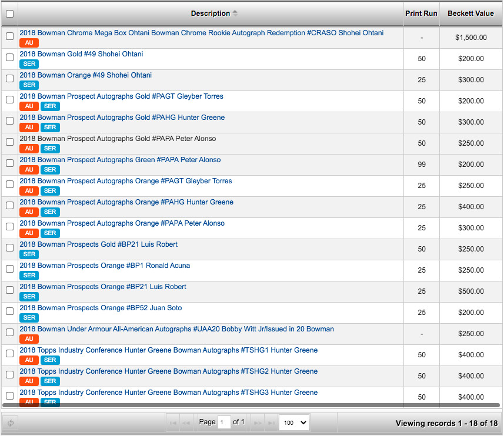Click SER badge on #TSHG2 Hunter Greene row
This screenshot has height=436, width=504.
[x=50, y=382]
